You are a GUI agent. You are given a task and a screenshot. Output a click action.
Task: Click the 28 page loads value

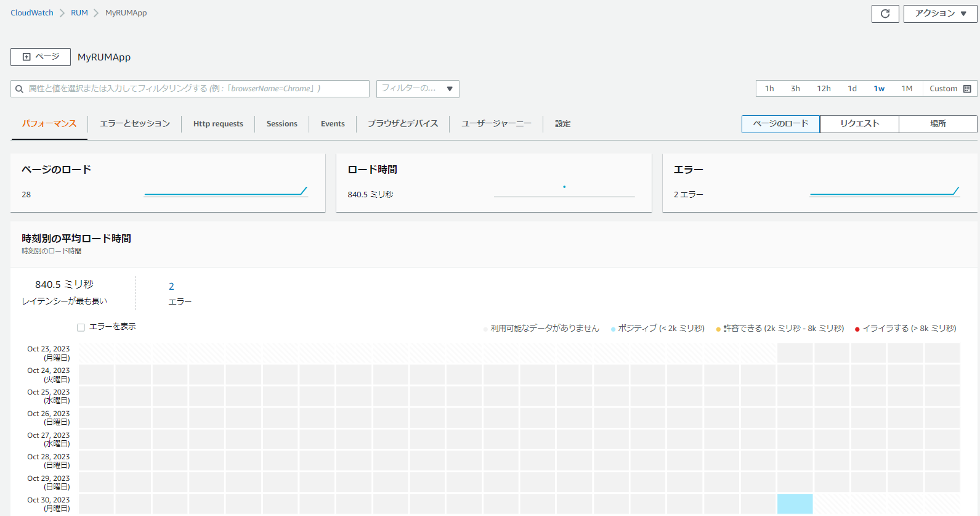click(x=26, y=194)
